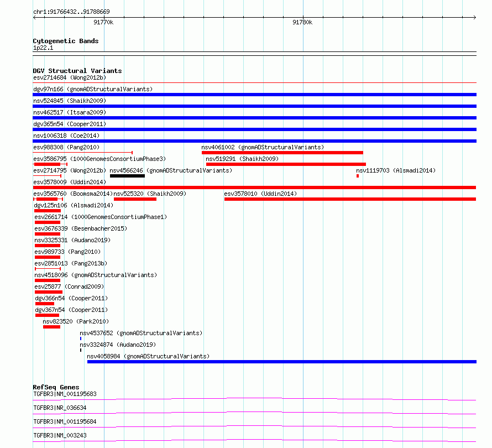Select nsv4537652 gnomAD label

(x=141, y=333)
